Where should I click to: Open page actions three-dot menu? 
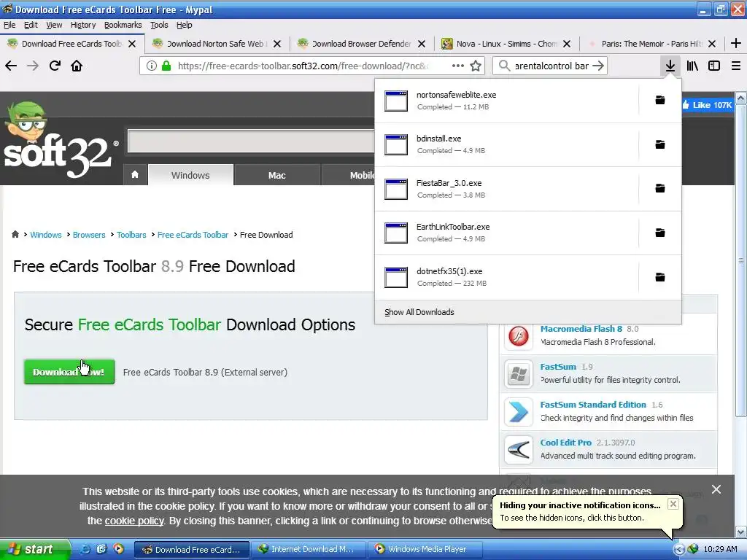(x=458, y=66)
